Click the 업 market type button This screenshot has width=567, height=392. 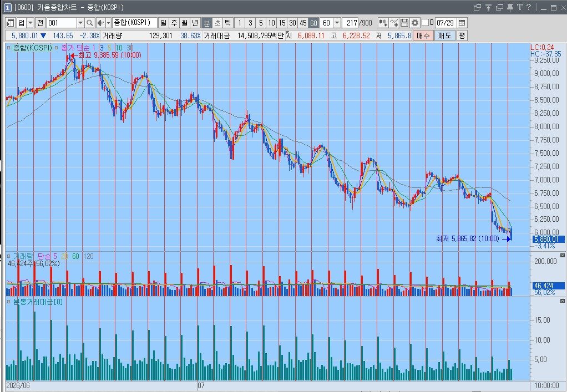pos(21,23)
